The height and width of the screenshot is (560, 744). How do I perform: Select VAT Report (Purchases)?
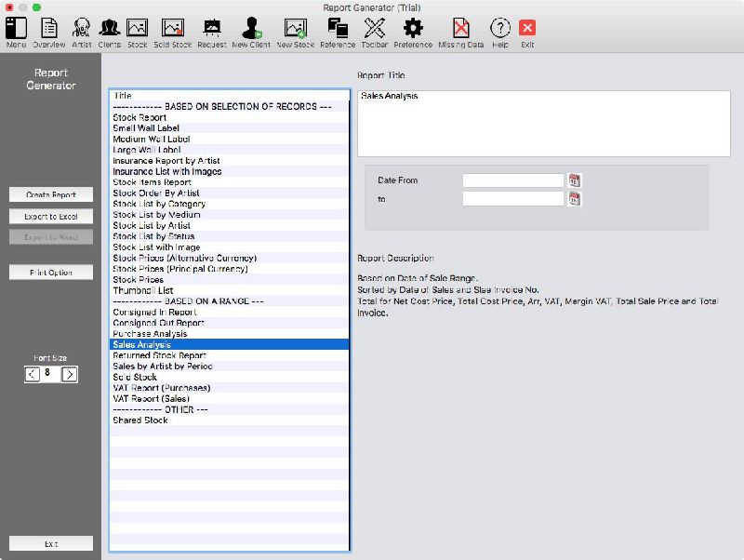[x=229, y=388]
